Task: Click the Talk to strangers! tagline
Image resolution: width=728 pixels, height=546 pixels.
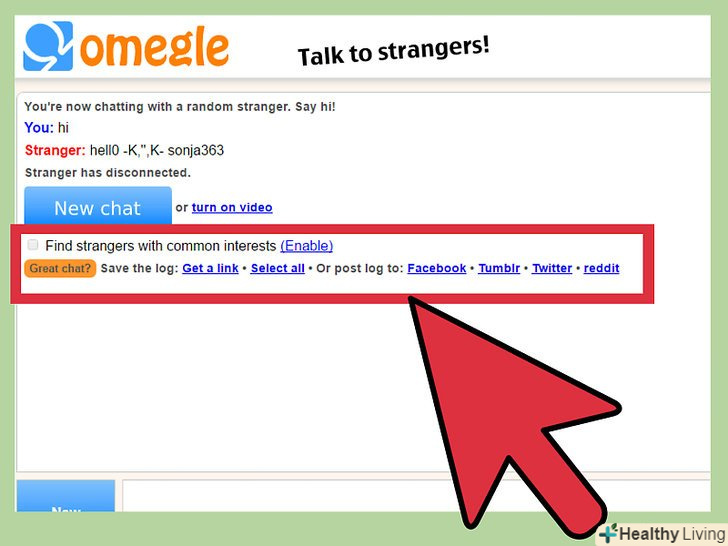Action: [x=394, y=52]
